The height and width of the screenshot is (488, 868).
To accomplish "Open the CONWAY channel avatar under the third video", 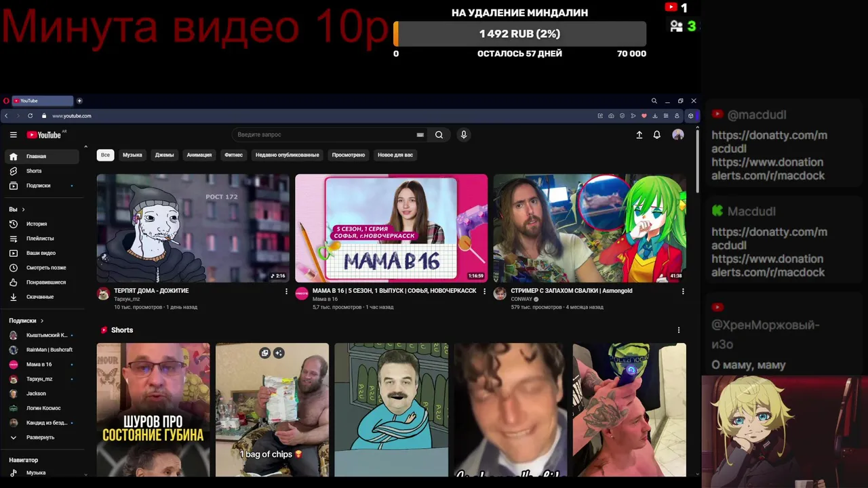I will coord(500,293).
